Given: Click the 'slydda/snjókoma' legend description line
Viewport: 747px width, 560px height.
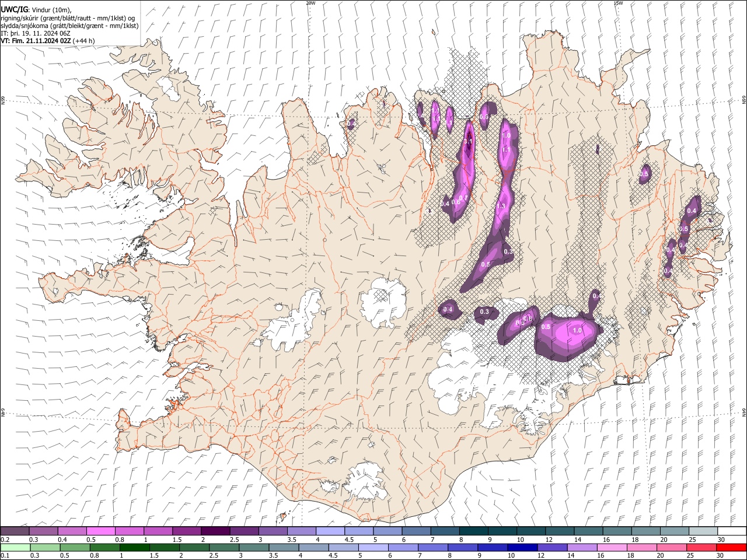Looking at the screenshot, I should click(x=69, y=26).
